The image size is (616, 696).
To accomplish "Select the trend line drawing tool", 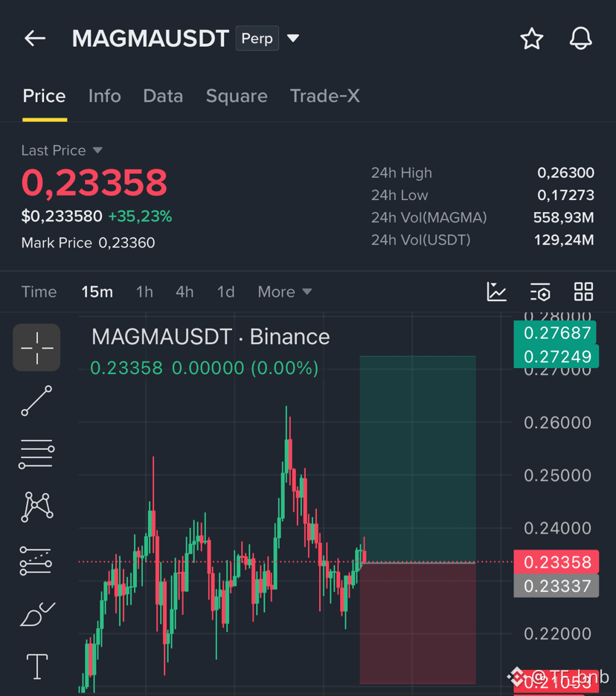I will coord(36,401).
